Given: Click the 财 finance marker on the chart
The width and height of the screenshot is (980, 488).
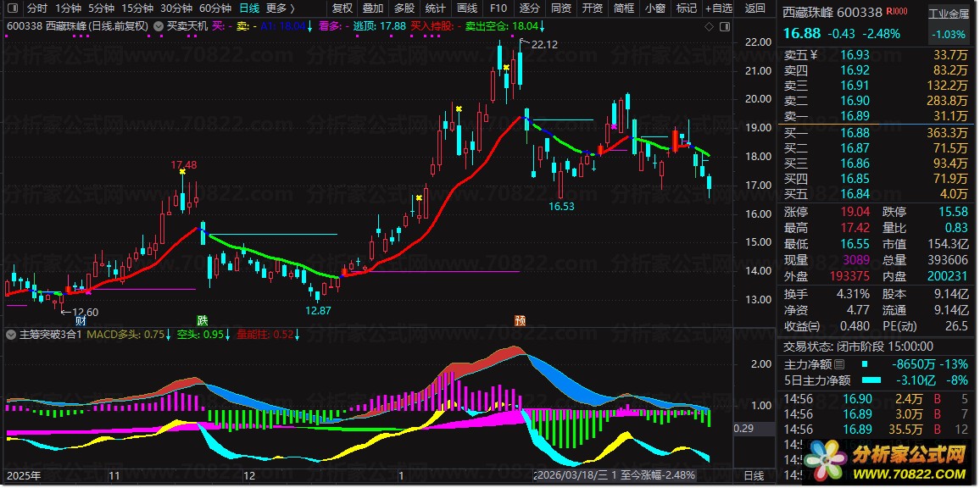Looking at the screenshot, I should tap(81, 320).
